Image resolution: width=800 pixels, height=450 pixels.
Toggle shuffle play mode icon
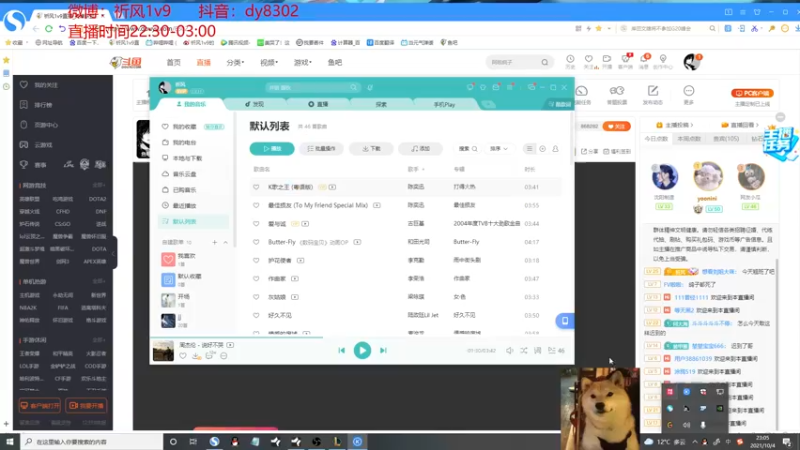coord(523,351)
